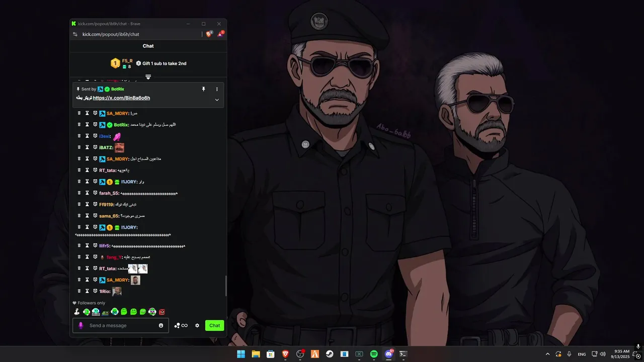The image size is (644, 362).
Task: Collapse the leaderboard header handle
Action: [x=148, y=77]
